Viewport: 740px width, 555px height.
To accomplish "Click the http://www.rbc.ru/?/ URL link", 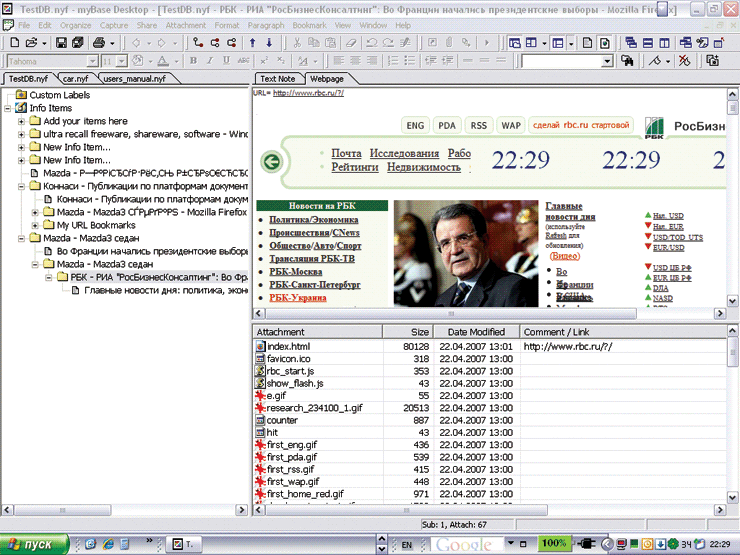I will point(308,93).
